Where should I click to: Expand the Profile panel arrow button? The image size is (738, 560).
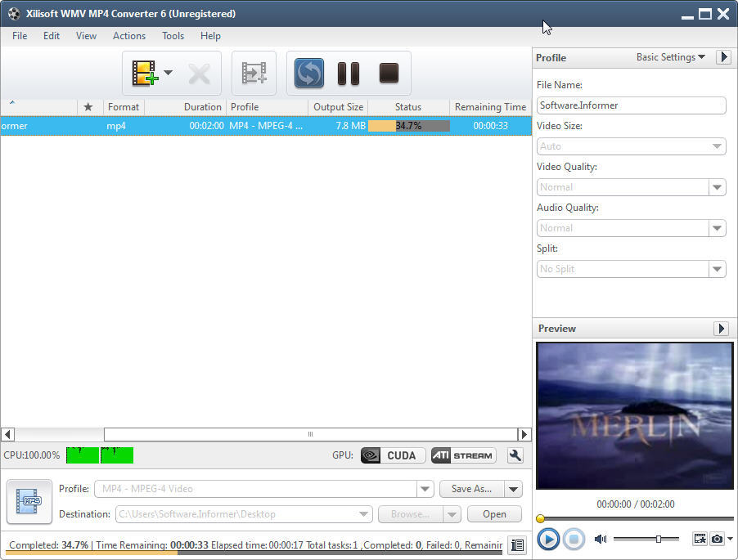coord(723,57)
